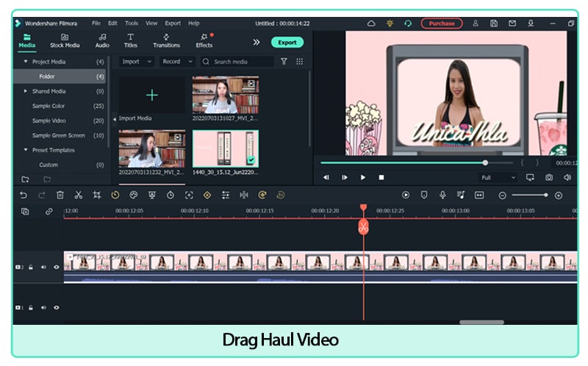Stop playback with the stop button
Screen dimensions: 588x366
pyautogui.click(x=381, y=177)
